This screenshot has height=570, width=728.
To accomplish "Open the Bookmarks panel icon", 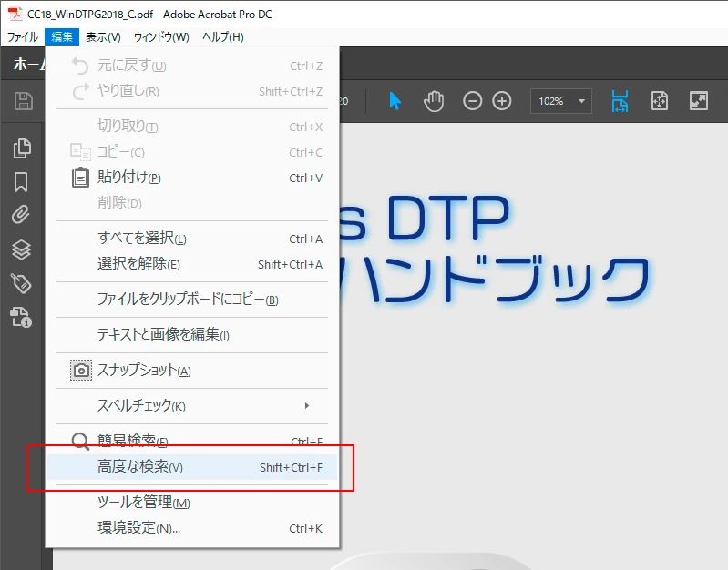I will 21,182.
